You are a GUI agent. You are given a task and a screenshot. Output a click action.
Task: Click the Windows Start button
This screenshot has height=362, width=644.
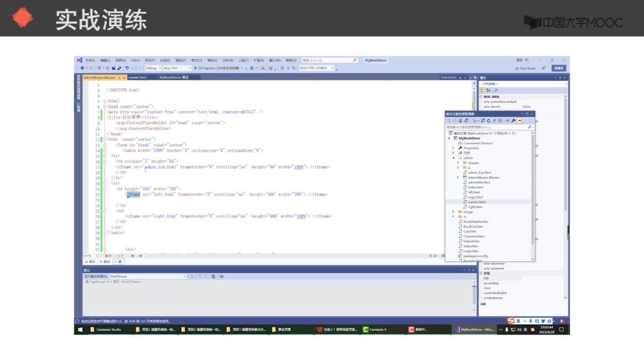point(80,329)
